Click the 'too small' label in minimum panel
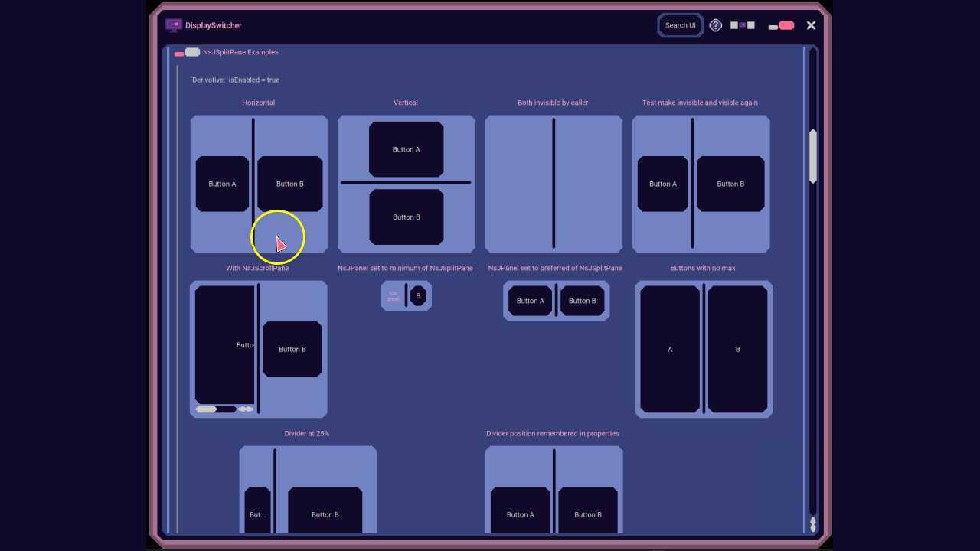 pyautogui.click(x=393, y=296)
